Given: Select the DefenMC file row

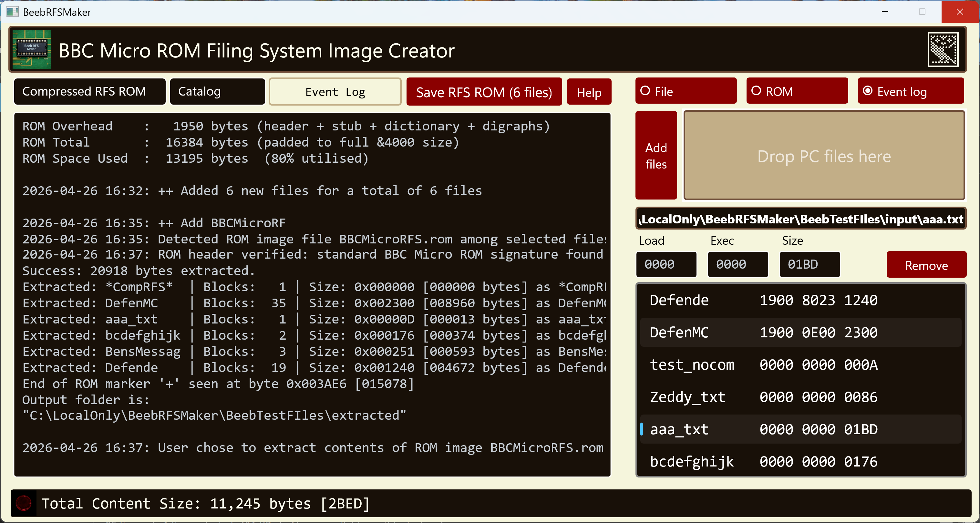Looking at the screenshot, I should click(800, 333).
